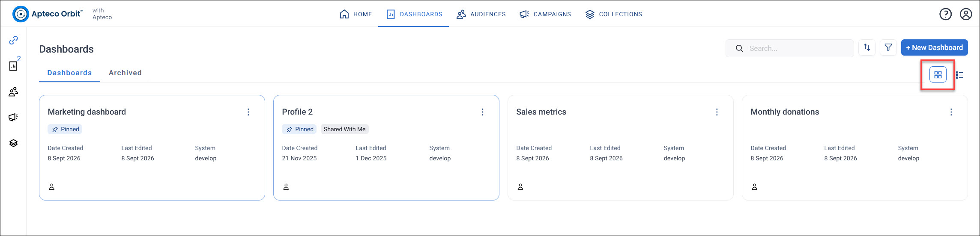Image resolution: width=980 pixels, height=236 pixels.
Task: Open Collections in the top navigation
Action: [614, 14]
